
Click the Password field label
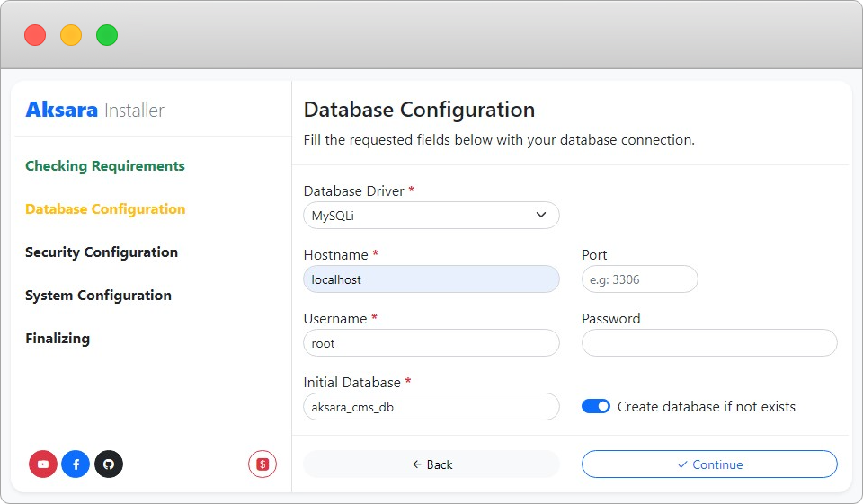(x=611, y=319)
